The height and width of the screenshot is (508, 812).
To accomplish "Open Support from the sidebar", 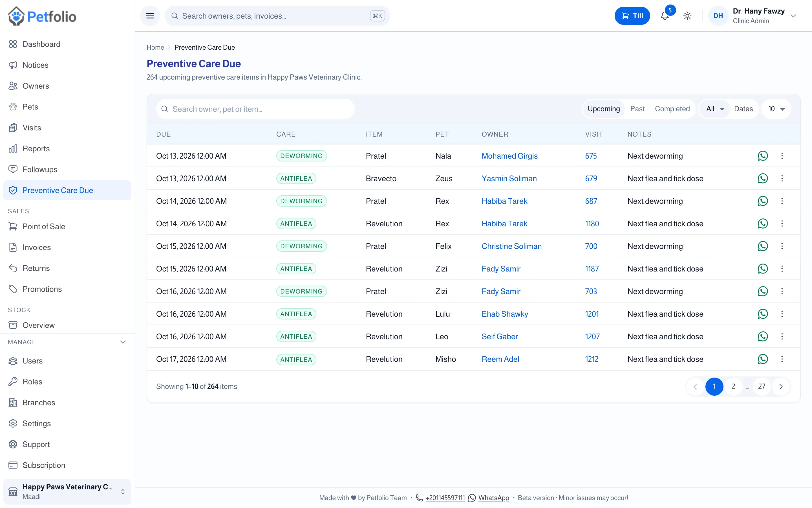I will tap(67, 444).
